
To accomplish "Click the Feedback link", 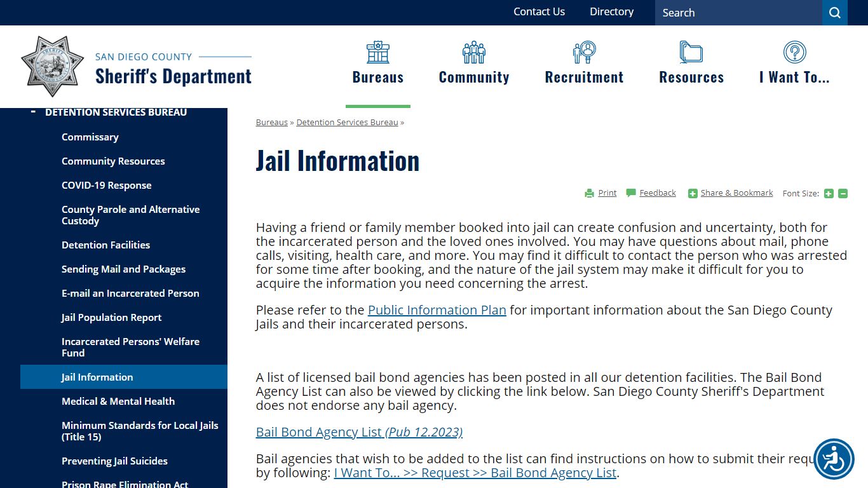I will click(x=658, y=193).
